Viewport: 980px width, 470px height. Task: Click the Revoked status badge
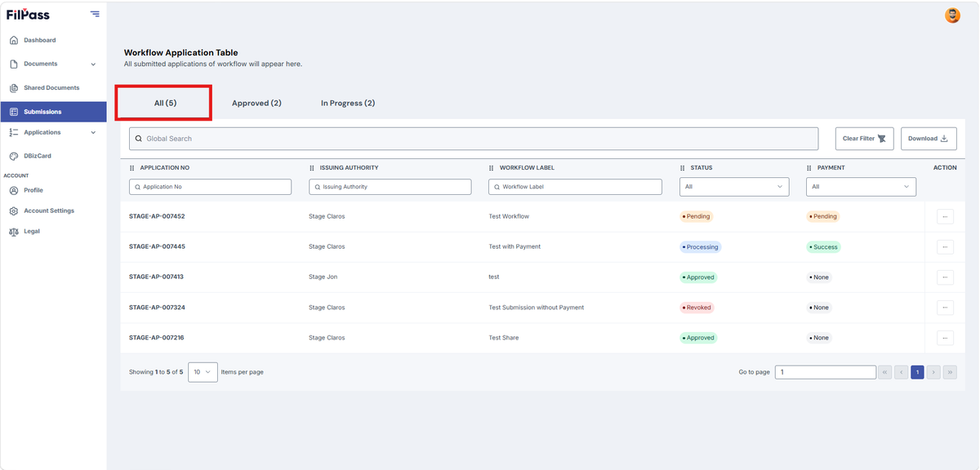[697, 308]
